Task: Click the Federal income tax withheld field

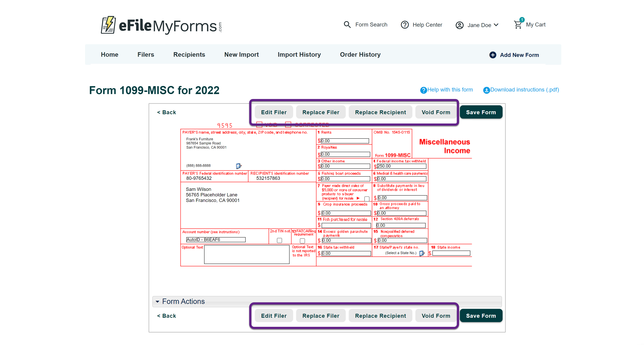Action: 401,166
